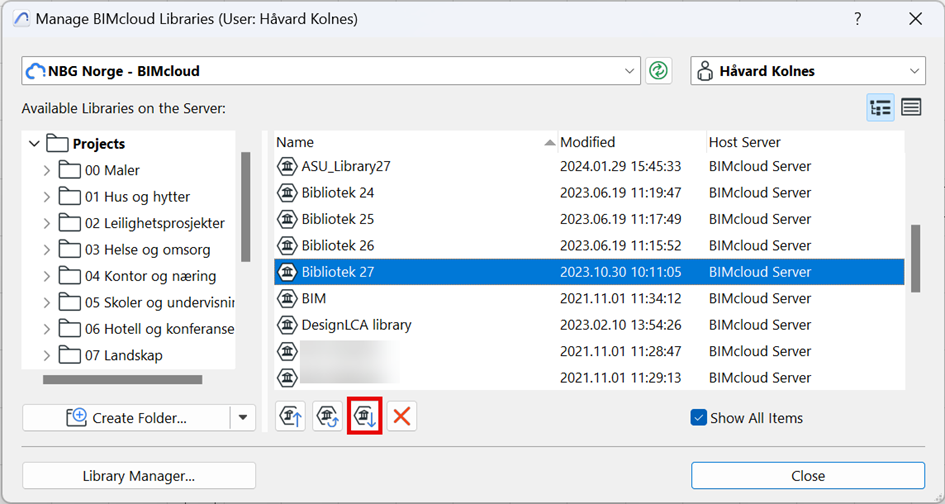Select the Bibliotek 27 library row
This screenshot has width=945, height=504.
point(589,272)
